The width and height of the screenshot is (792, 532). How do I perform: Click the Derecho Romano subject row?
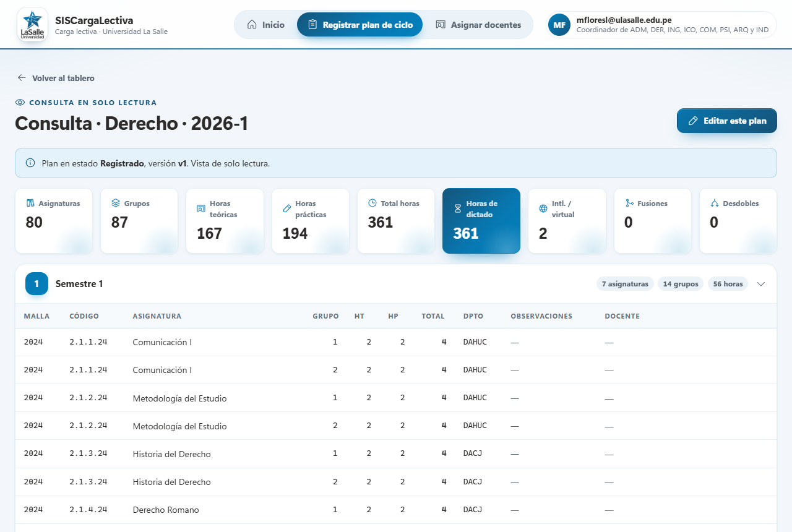tap(396, 510)
